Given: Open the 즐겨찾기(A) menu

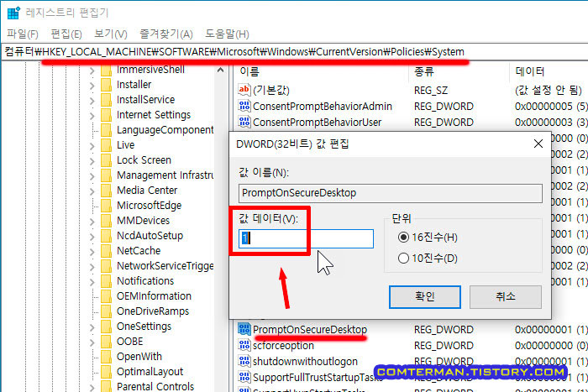Looking at the screenshot, I should click(x=166, y=34).
